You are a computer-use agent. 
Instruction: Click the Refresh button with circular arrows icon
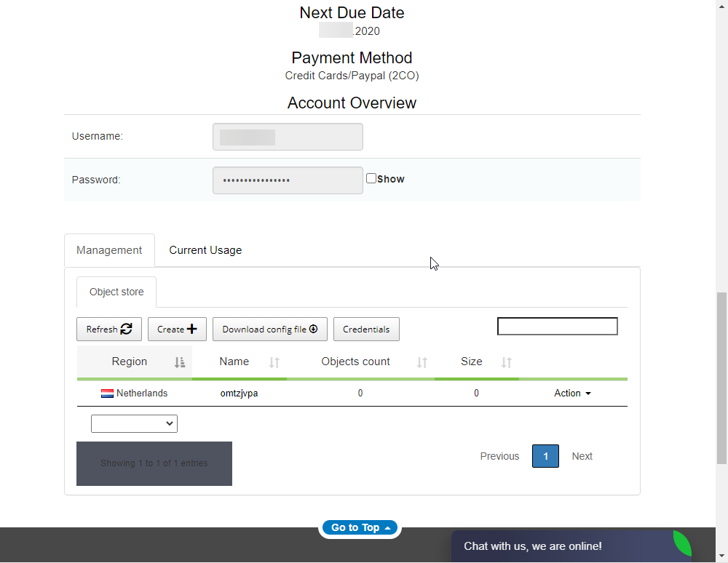click(109, 330)
